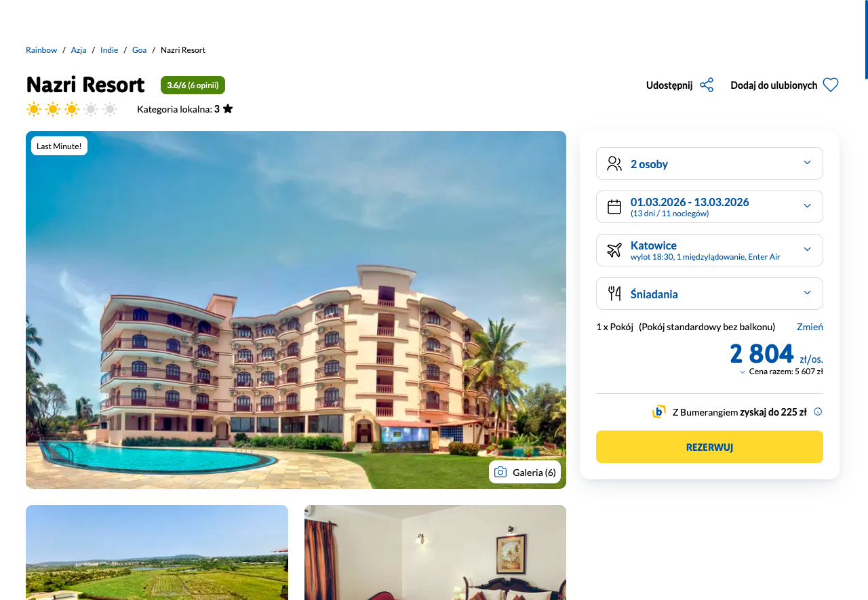
Task: Open the Śniadania board type dropdown
Action: tap(709, 294)
